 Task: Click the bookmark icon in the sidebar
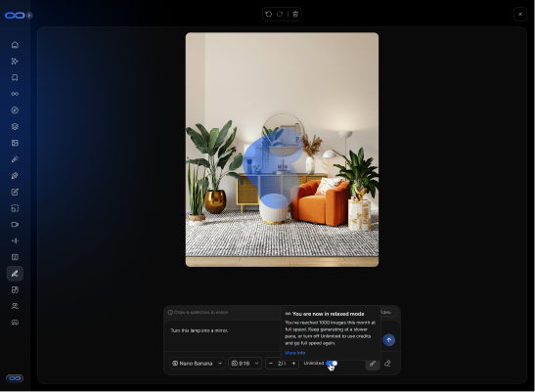tap(15, 77)
